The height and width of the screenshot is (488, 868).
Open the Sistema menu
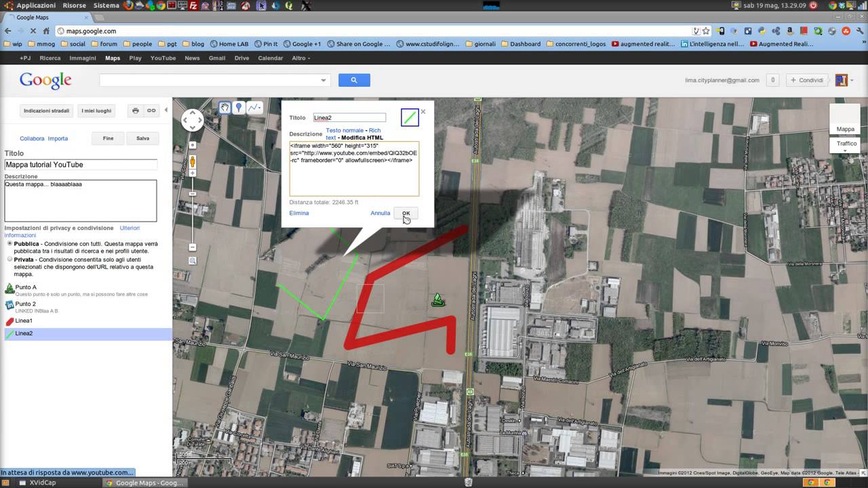tap(106, 5)
